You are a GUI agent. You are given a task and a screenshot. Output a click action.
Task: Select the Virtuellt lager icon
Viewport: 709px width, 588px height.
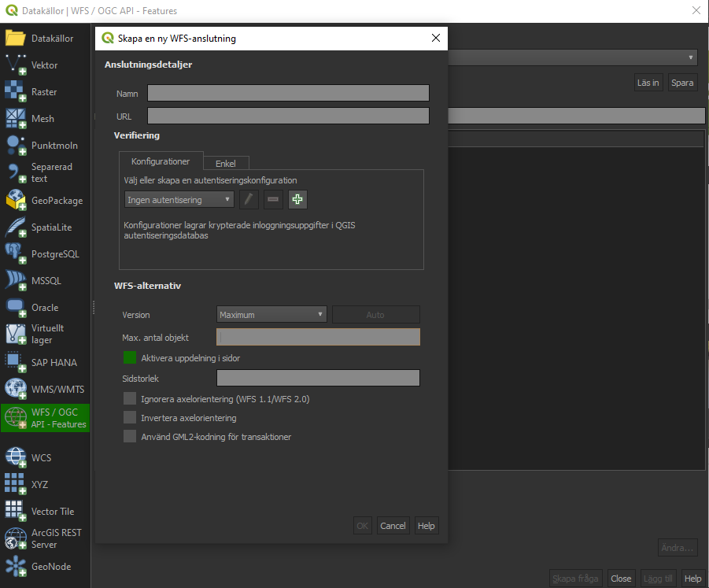click(x=16, y=334)
